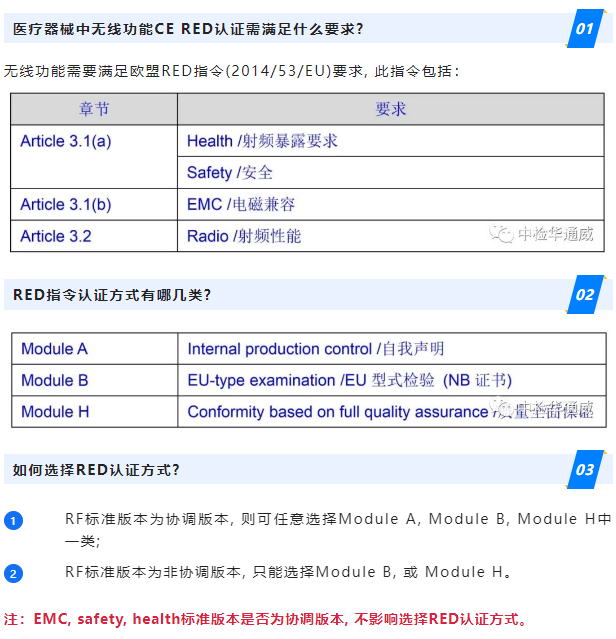Click the blue circle bullet numbered 1
The height and width of the screenshot is (639, 616).
[x=13, y=521]
